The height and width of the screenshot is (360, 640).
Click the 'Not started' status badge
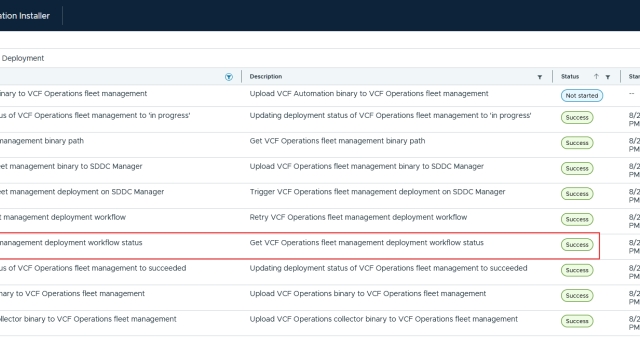click(582, 96)
